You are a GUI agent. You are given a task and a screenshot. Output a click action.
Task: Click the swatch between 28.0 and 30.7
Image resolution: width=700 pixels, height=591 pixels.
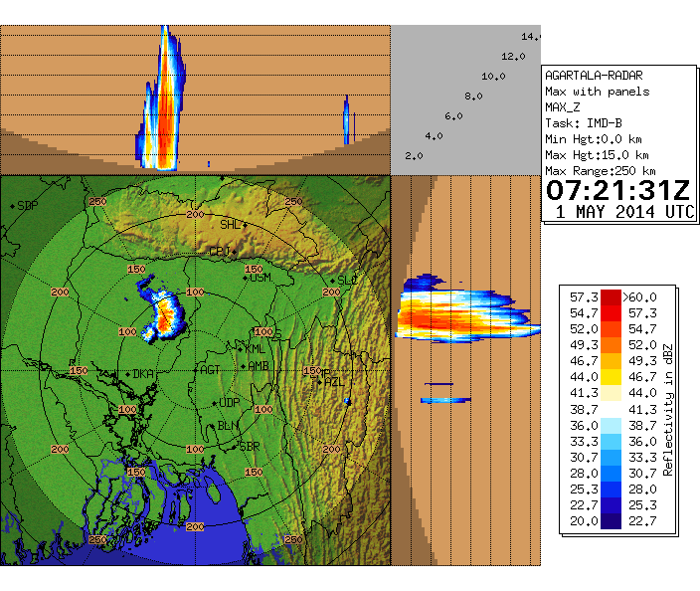click(x=611, y=473)
